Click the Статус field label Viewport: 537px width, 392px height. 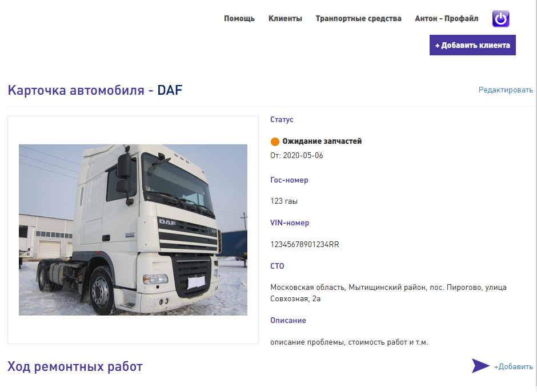coord(282,120)
